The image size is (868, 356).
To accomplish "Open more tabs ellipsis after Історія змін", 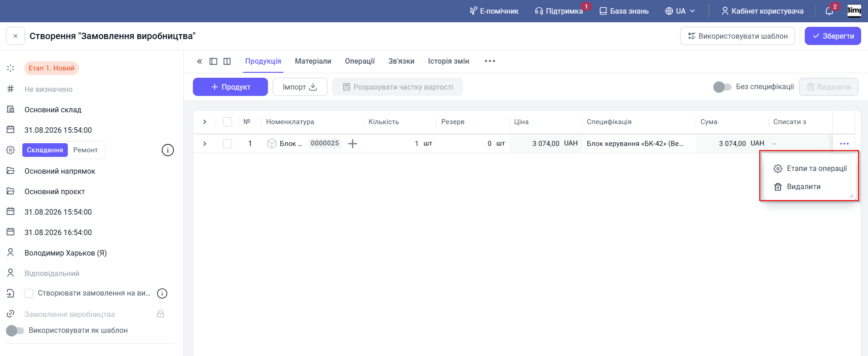I will pos(490,61).
